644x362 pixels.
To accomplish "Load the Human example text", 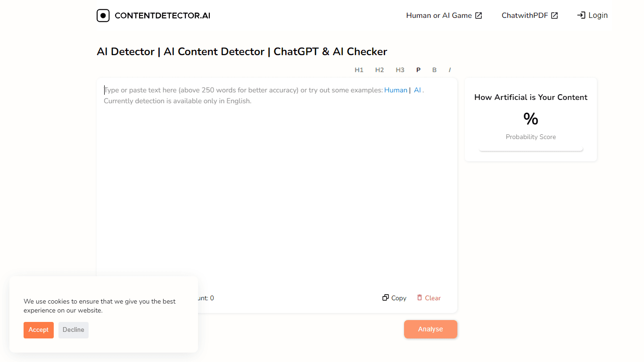I will tap(396, 90).
